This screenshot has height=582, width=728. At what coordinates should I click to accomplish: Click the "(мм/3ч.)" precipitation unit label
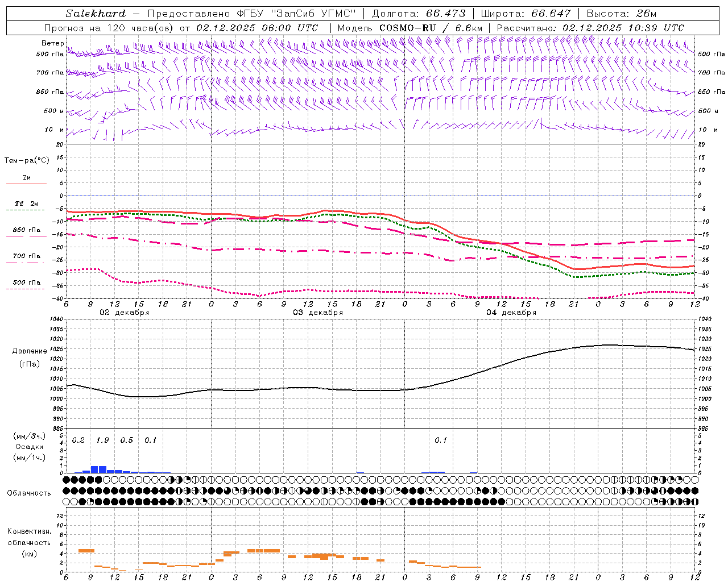[x=29, y=436]
